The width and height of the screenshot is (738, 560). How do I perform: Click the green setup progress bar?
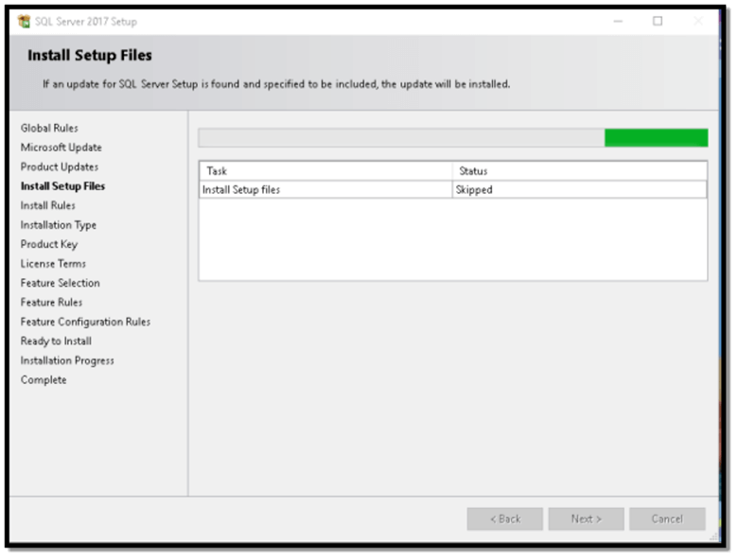[453, 138]
